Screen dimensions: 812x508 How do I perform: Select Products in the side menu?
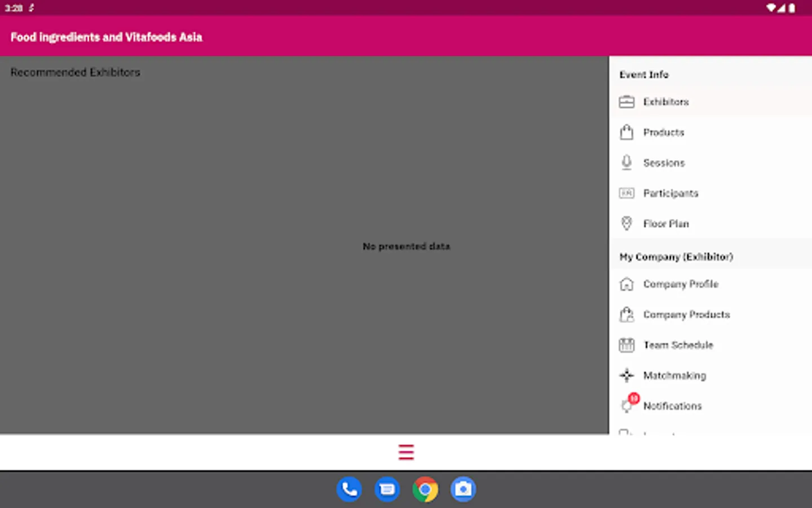710,132
